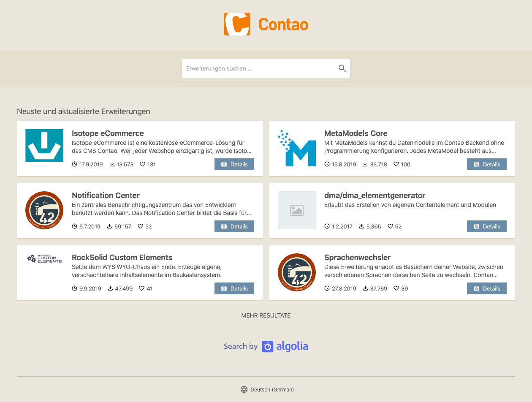Click the RockSolid Custom Elements title
The width and height of the screenshot is (532, 402).
(x=122, y=258)
